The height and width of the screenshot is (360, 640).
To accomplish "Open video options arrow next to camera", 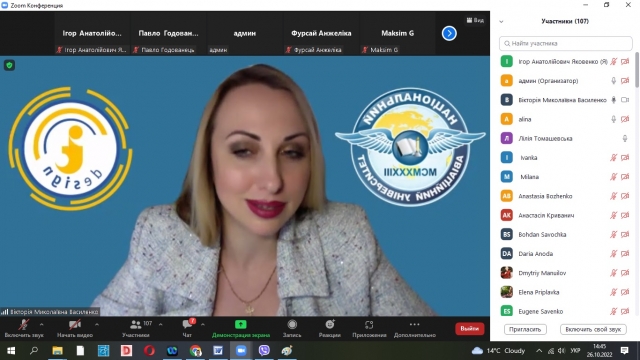I will click(97, 325).
